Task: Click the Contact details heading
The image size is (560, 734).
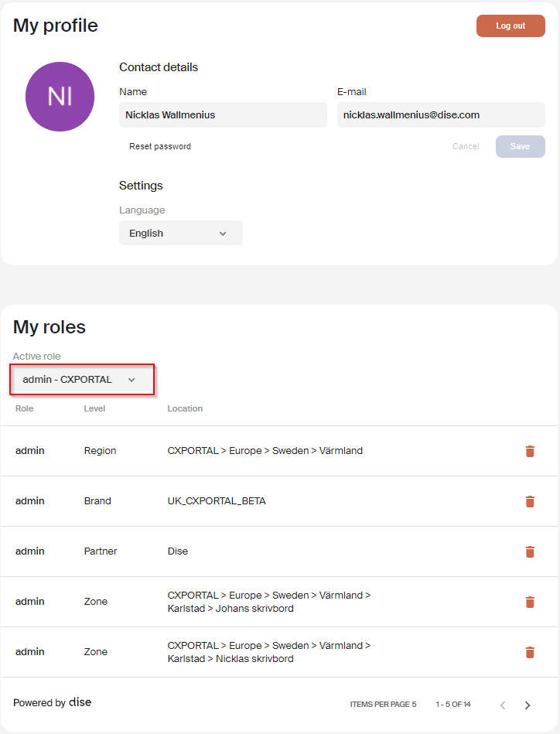Action: pyautogui.click(x=159, y=67)
